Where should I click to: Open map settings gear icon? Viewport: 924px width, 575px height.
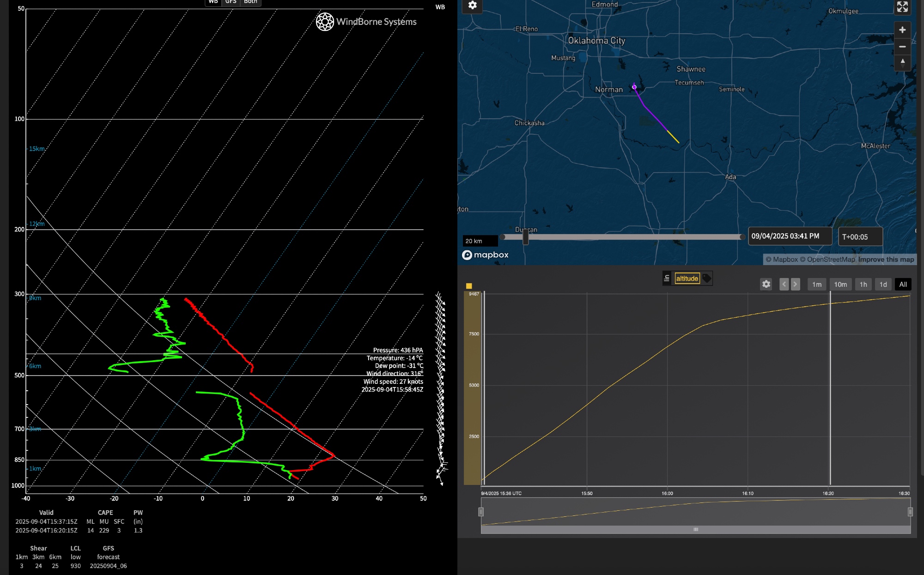pos(472,6)
